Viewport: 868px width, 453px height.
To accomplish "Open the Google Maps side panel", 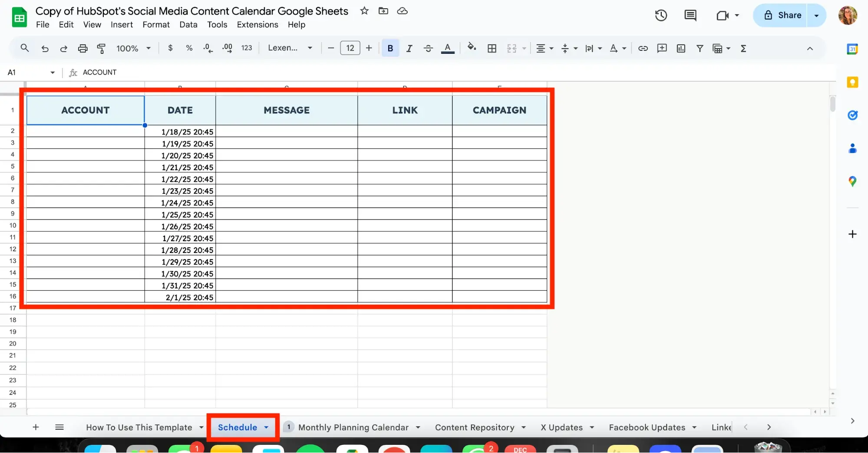I will coord(852,181).
